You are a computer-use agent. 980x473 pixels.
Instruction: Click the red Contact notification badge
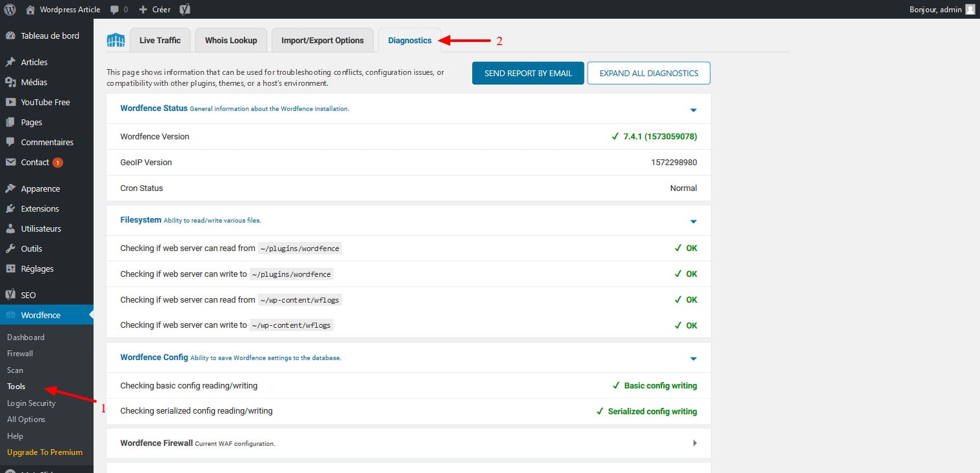pyautogui.click(x=57, y=163)
